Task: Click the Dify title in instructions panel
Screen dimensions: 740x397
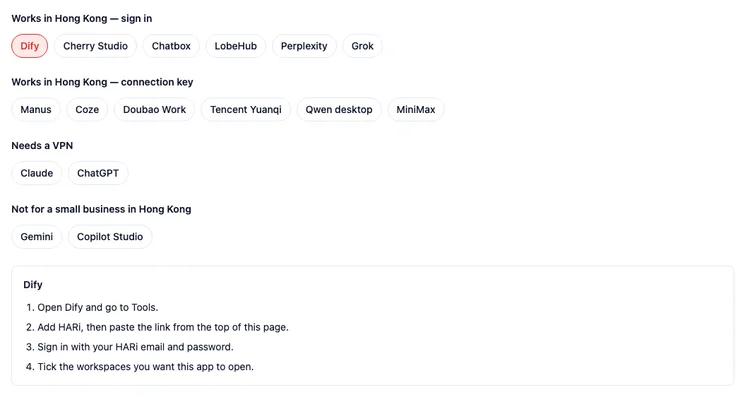Action: click(33, 285)
